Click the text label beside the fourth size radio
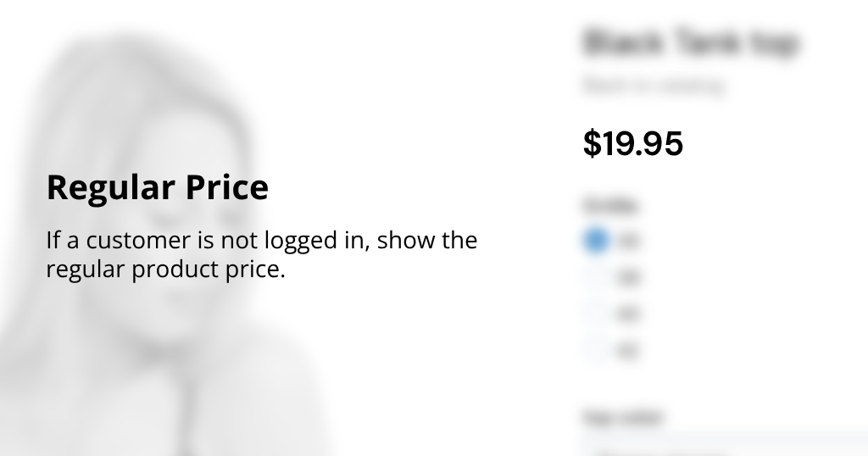This screenshot has height=456, width=868. [628, 351]
